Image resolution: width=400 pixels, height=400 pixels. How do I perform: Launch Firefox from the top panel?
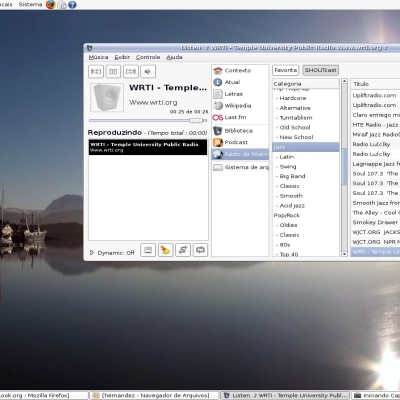point(51,5)
